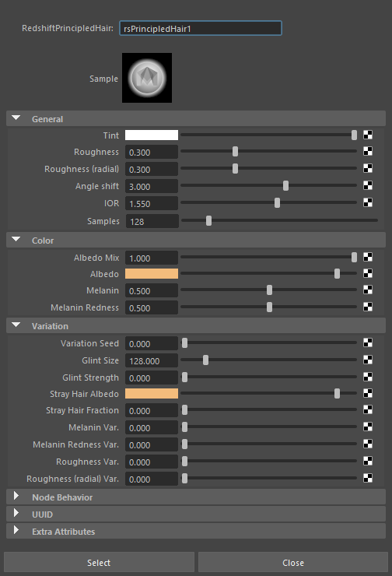Click the texture map icon beside Stray Hair Albedo
This screenshot has height=576, width=392.
(x=368, y=393)
